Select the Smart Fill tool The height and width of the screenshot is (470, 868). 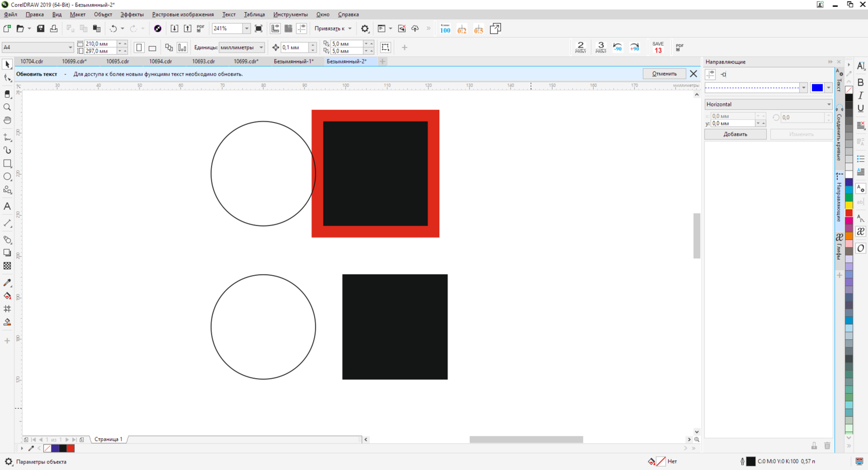click(7, 323)
